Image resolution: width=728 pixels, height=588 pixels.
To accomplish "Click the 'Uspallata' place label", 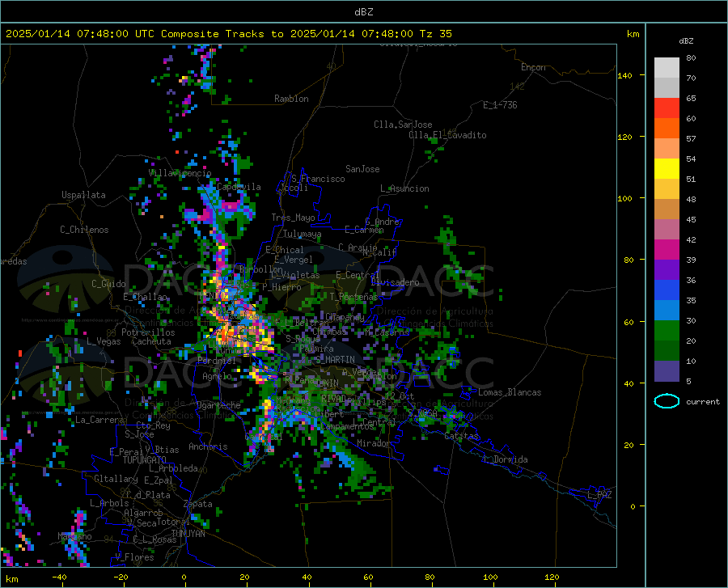I will [83, 195].
